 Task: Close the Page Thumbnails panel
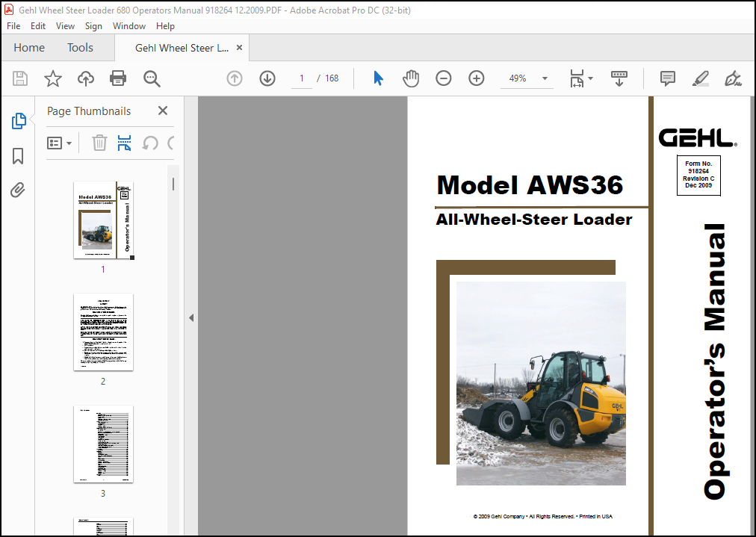(x=163, y=111)
